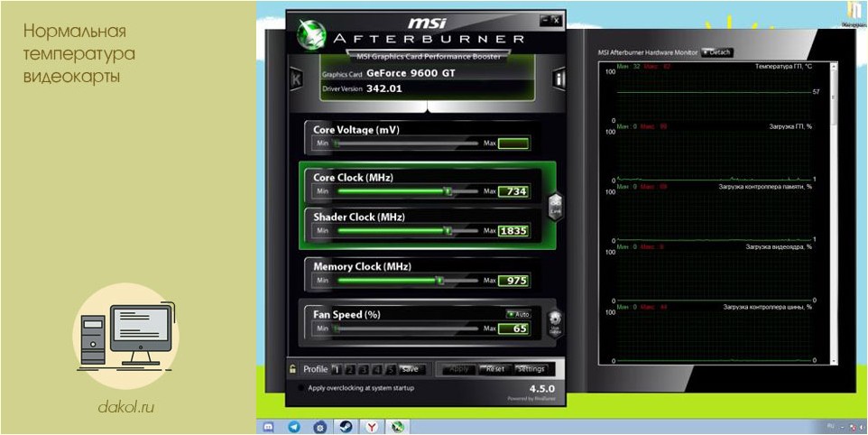Screen dimensions: 868x435
Task: Click the profile Save button
Action: 411,369
